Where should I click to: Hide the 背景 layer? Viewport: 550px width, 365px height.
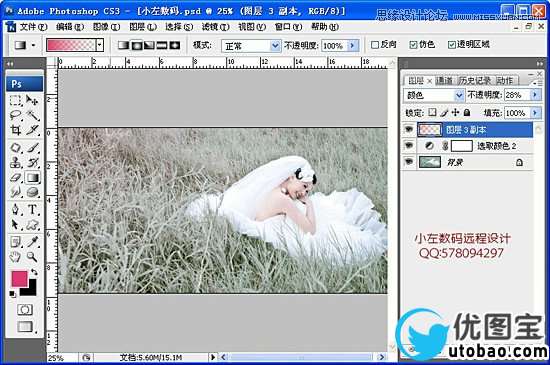[x=409, y=162]
